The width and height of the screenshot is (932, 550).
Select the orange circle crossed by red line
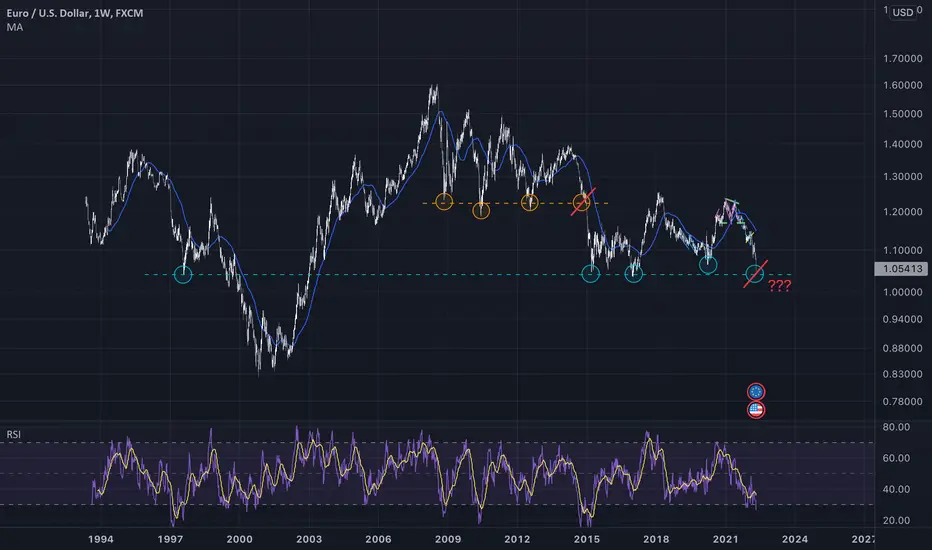(581, 202)
